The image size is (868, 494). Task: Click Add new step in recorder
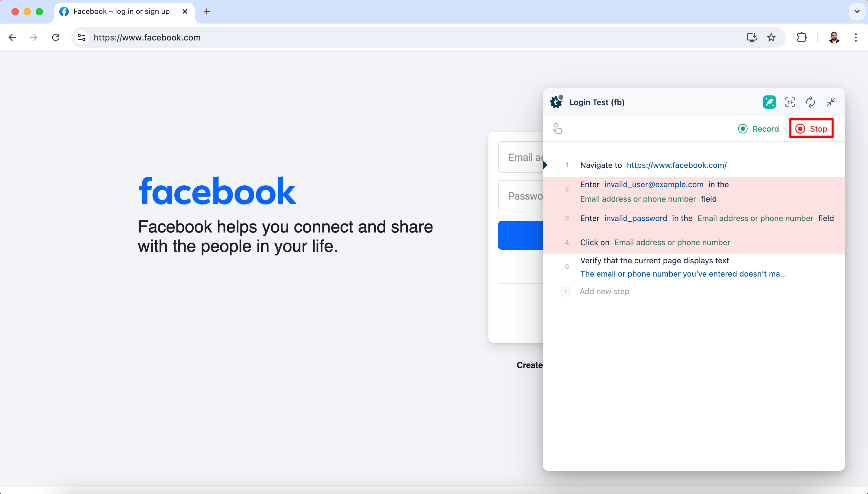click(x=604, y=291)
